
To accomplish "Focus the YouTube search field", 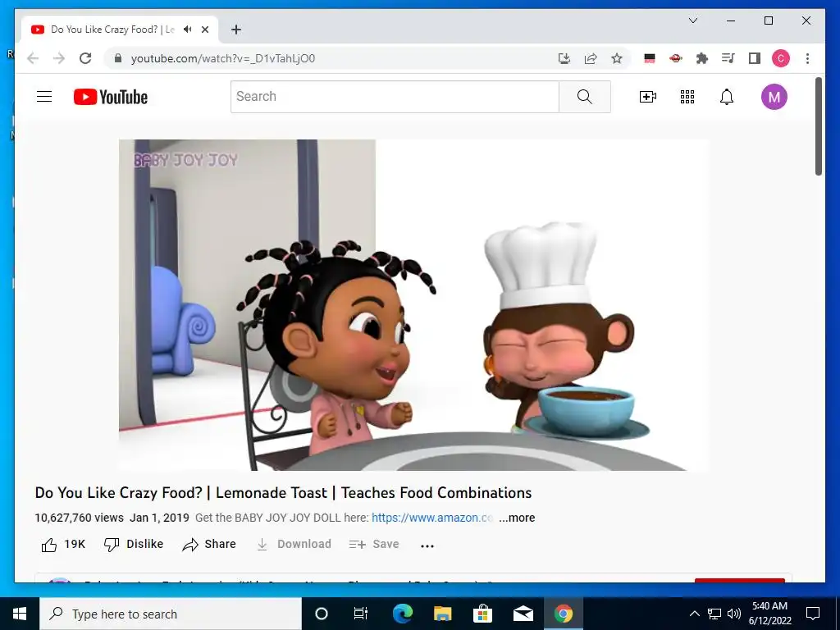I will click(395, 97).
